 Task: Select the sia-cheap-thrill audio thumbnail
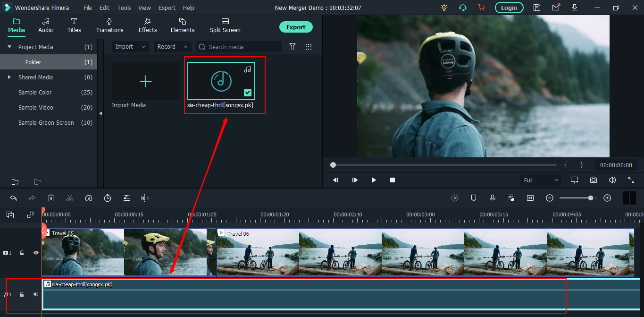(221, 81)
